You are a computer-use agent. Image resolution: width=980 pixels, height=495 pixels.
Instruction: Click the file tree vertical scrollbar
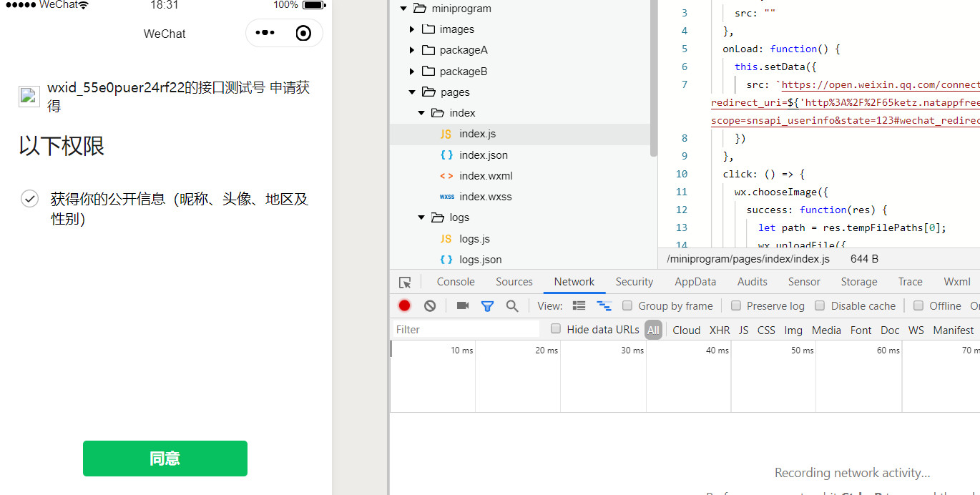point(652,77)
